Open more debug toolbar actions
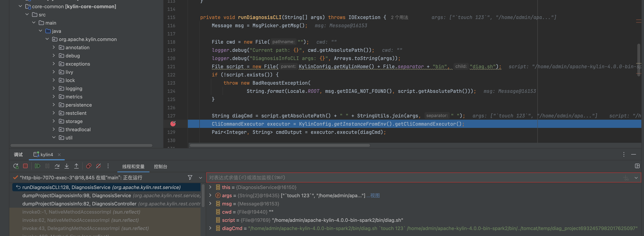This screenshot has height=236, width=644. [x=108, y=166]
